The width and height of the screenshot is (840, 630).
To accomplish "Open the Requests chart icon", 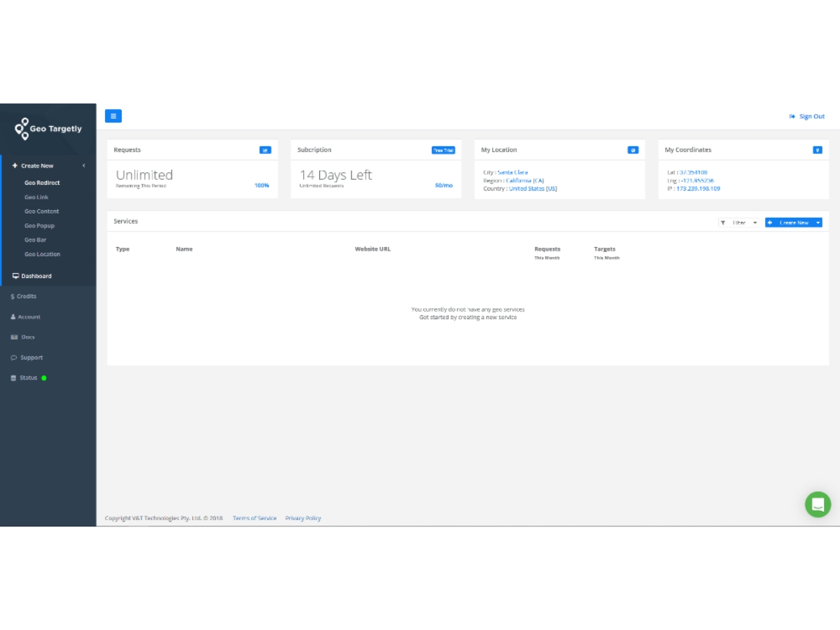I will click(265, 150).
